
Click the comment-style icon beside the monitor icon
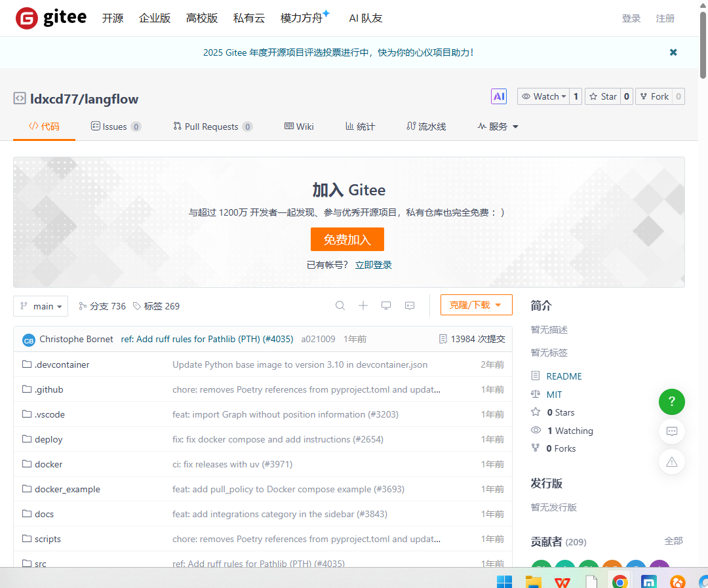[410, 305]
